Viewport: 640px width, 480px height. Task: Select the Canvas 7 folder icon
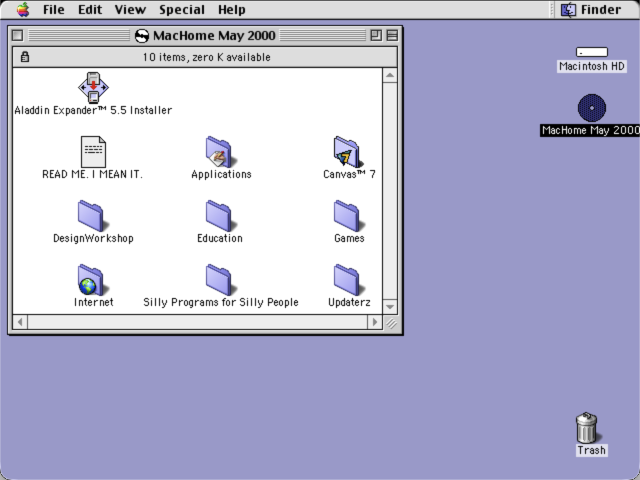point(348,151)
